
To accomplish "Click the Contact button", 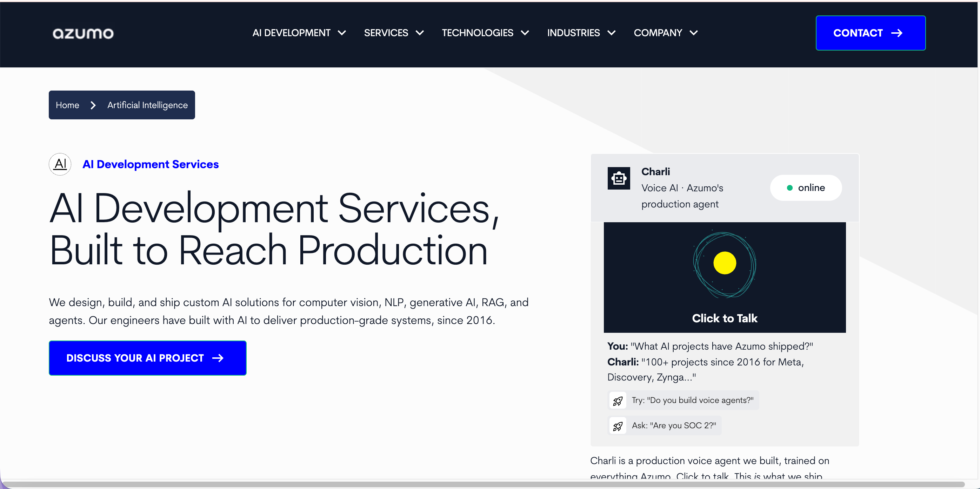I will [871, 33].
